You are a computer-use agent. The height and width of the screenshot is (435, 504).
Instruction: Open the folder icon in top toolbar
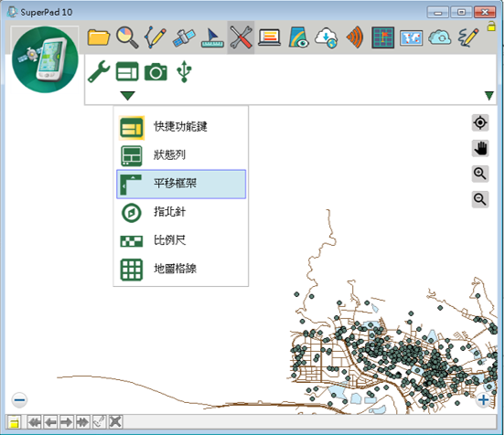tap(99, 37)
